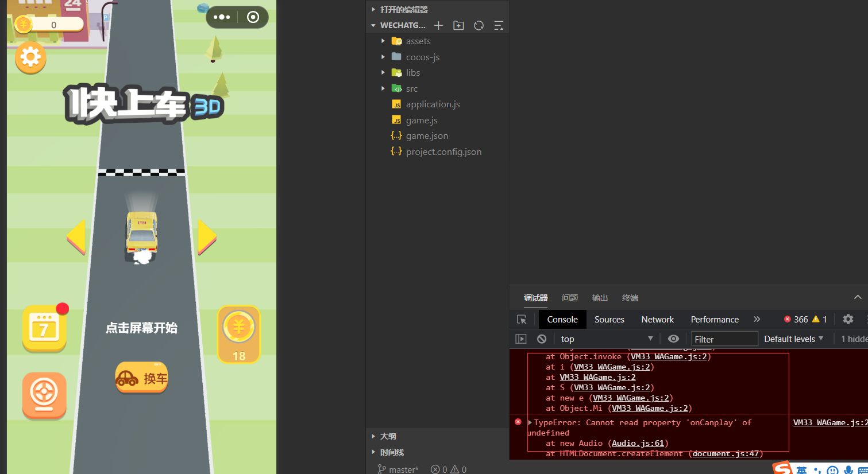The image size is (868, 474).
Task: Click the red 366 errors counter
Action: pos(796,320)
